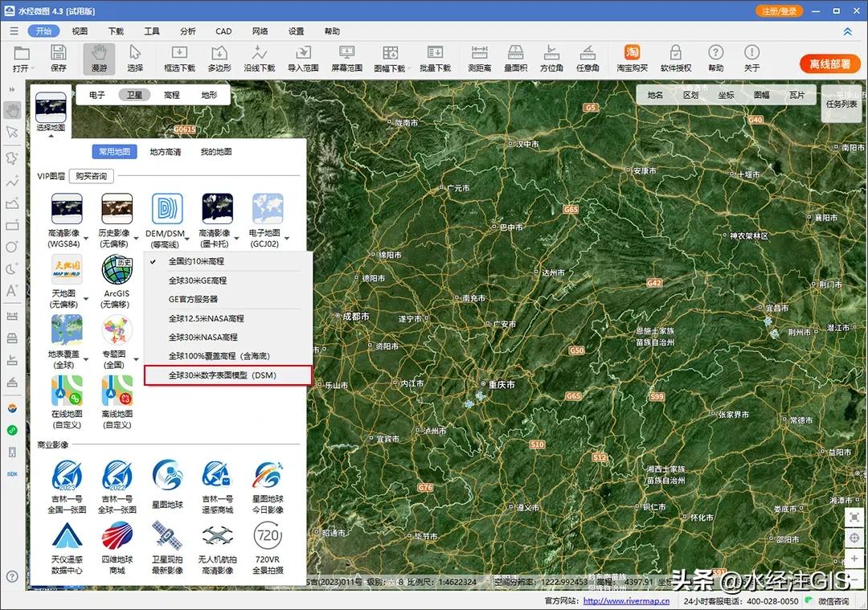Image resolution: width=868 pixels, height=610 pixels.
Task: Open the 任务列表 task list panel
Action: pos(841,104)
